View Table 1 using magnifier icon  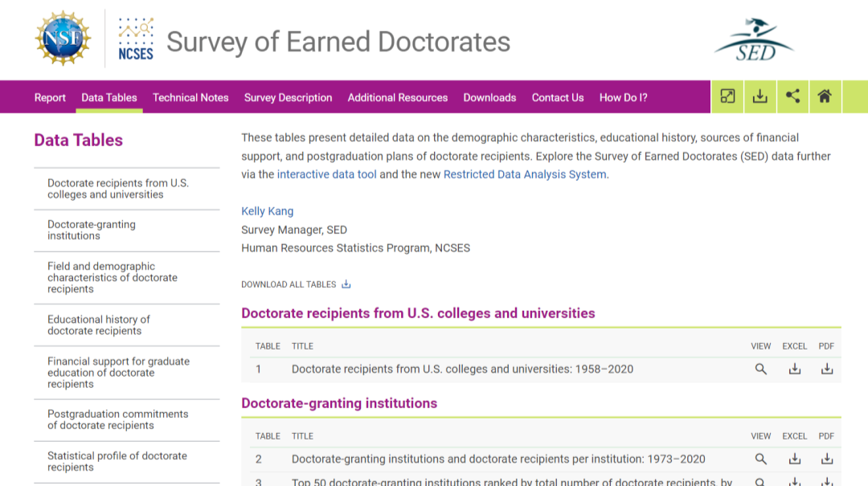[x=760, y=370]
